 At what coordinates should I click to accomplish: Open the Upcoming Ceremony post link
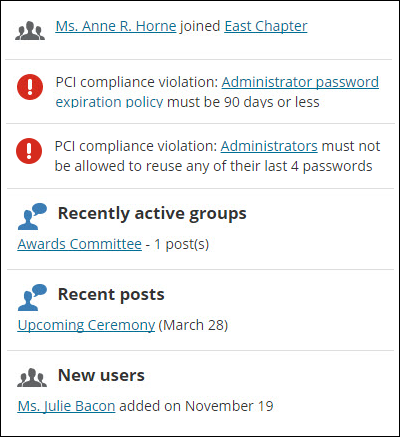[x=86, y=325]
